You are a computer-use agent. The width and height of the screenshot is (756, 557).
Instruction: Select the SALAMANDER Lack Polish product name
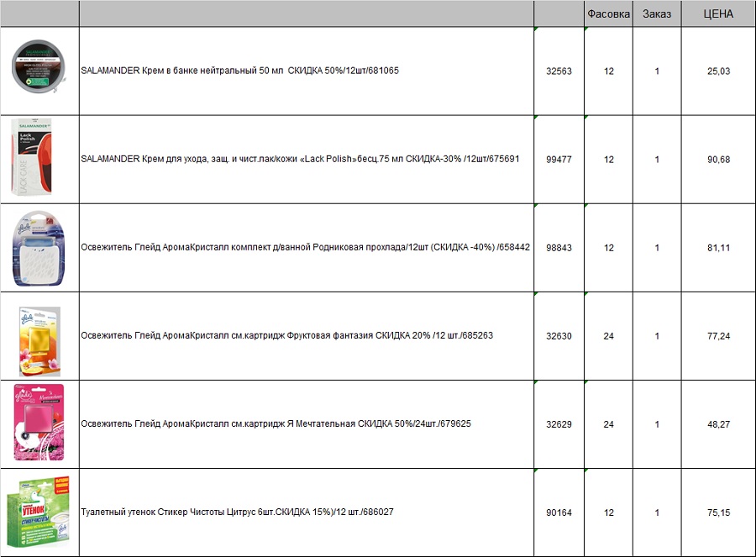pyautogui.click(x=300, y=159)
